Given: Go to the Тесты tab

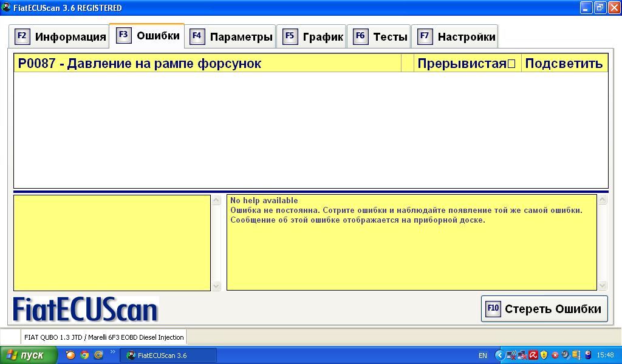Looking at the screenshot, I should tap(380, 36).
